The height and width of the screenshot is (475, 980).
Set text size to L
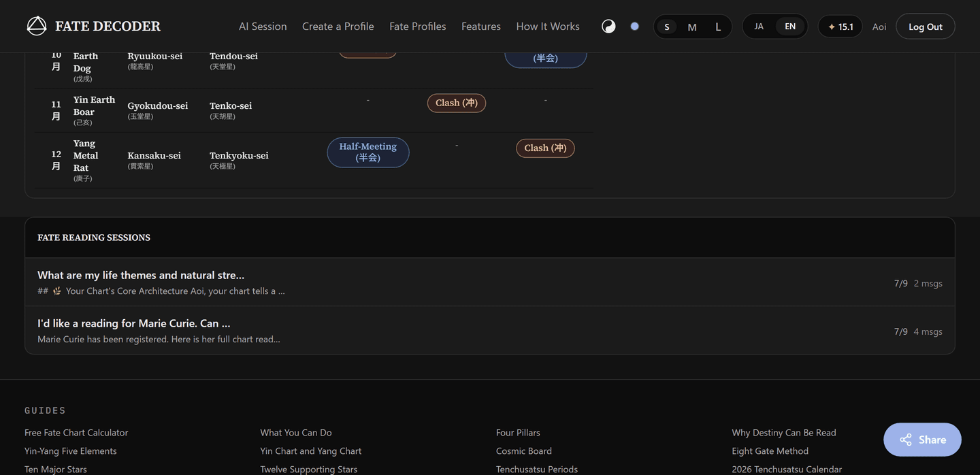tap(718, 27)
